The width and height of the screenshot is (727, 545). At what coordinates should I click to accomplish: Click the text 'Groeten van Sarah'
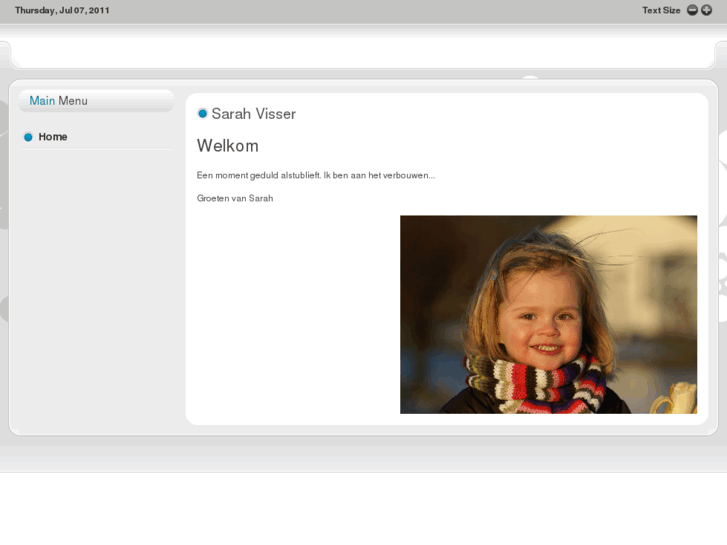(235, 198)
